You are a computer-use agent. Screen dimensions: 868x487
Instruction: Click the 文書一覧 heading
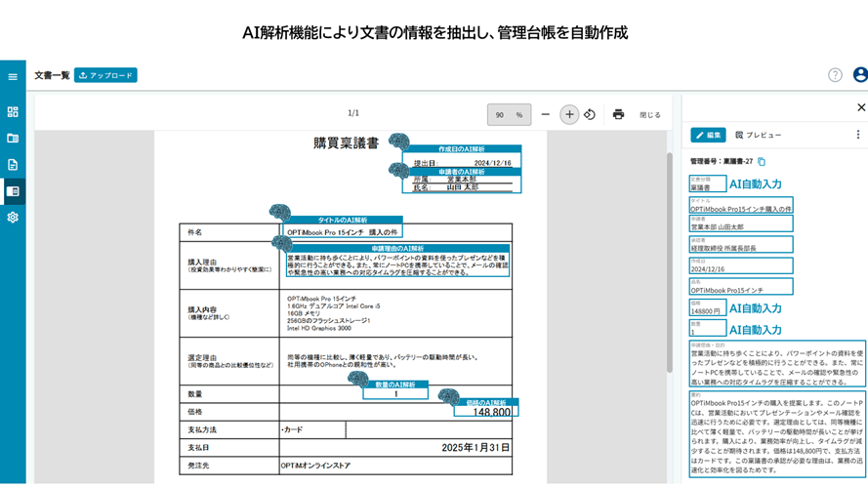tap(52, 75)
